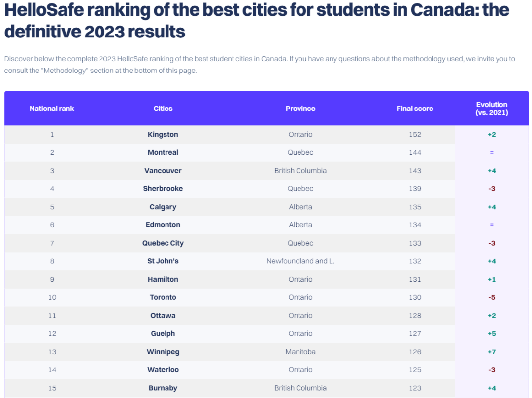This screenshot has width=532, height=398.
Task: Select the Calgary city entry
Action: [163, 207]
